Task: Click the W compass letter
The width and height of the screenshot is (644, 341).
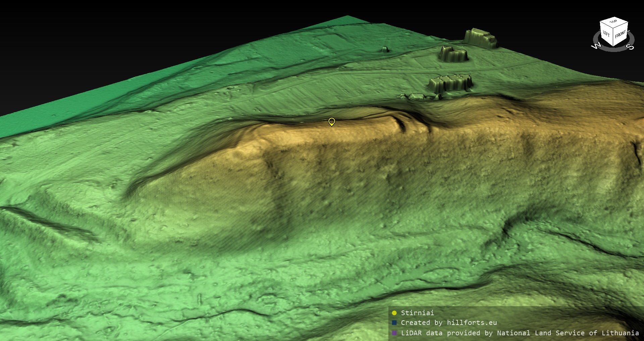Action: coord(596,46)
